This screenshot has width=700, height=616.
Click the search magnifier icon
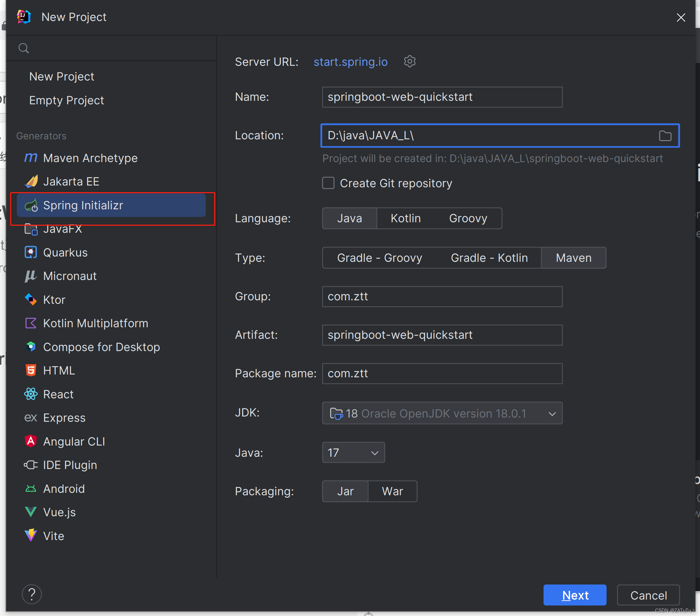click(23, 48)
